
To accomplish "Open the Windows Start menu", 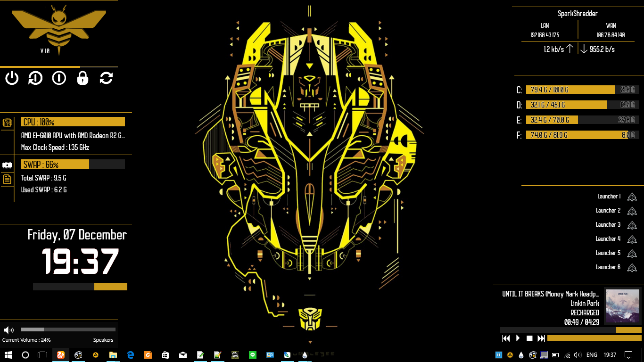I will point(8,355).
